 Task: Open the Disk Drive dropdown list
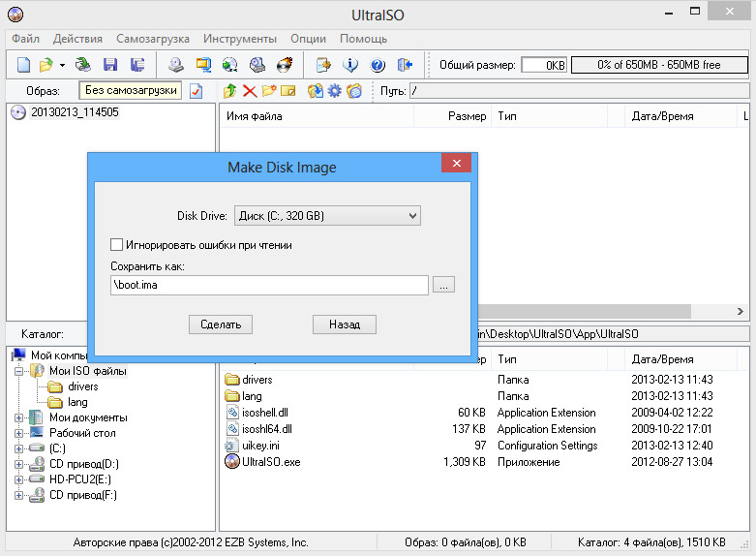327,215
